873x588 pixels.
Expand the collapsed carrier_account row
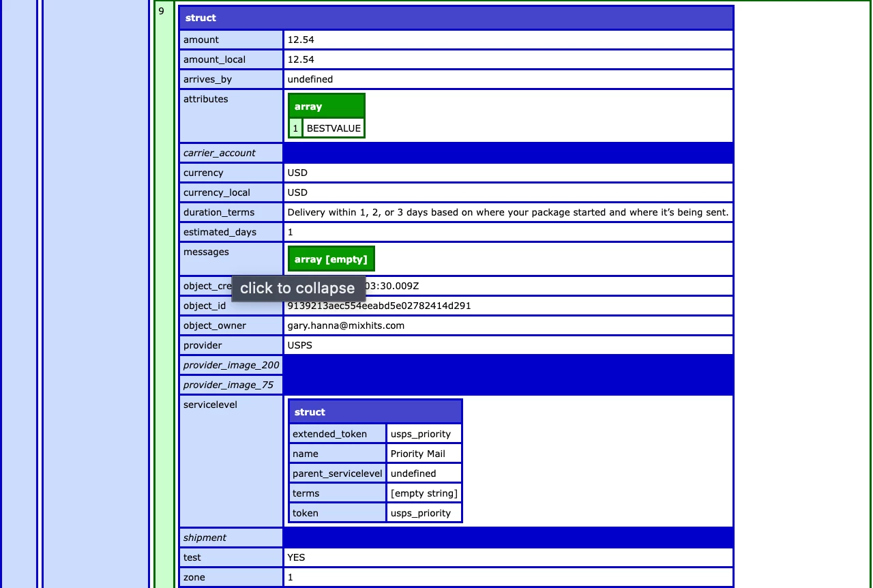231,153
